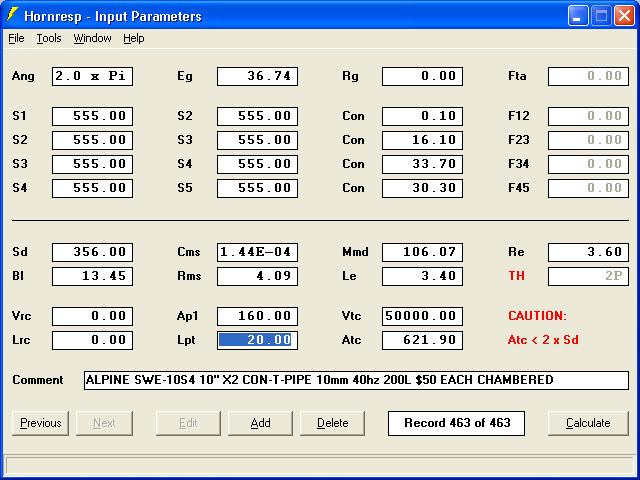Click the Re field showing 3.60

click(x=588, y=252)
